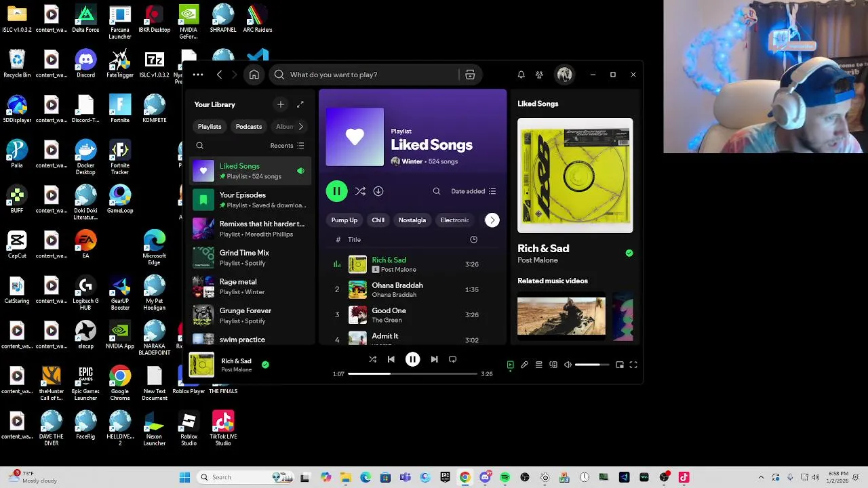This screenshot has width=868, height=488.
Task: Pause playback in bottom player bar
Action: (x=412, y=359)
